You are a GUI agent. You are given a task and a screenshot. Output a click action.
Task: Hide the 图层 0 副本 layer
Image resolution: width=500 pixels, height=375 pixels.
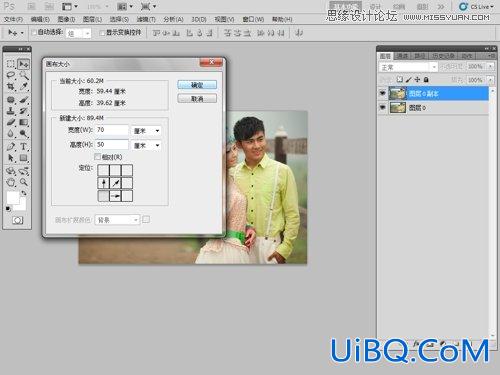pos(383,93)
